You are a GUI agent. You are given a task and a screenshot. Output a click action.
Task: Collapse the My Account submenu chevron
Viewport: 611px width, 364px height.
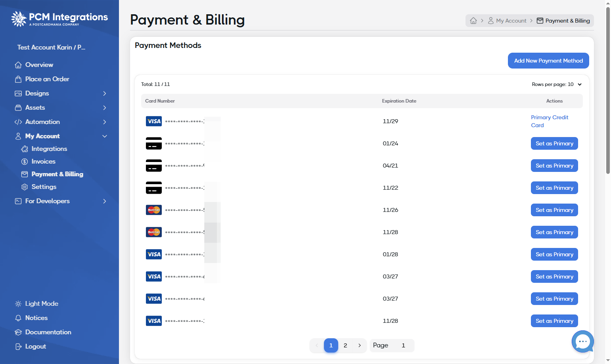coord(105,136)
